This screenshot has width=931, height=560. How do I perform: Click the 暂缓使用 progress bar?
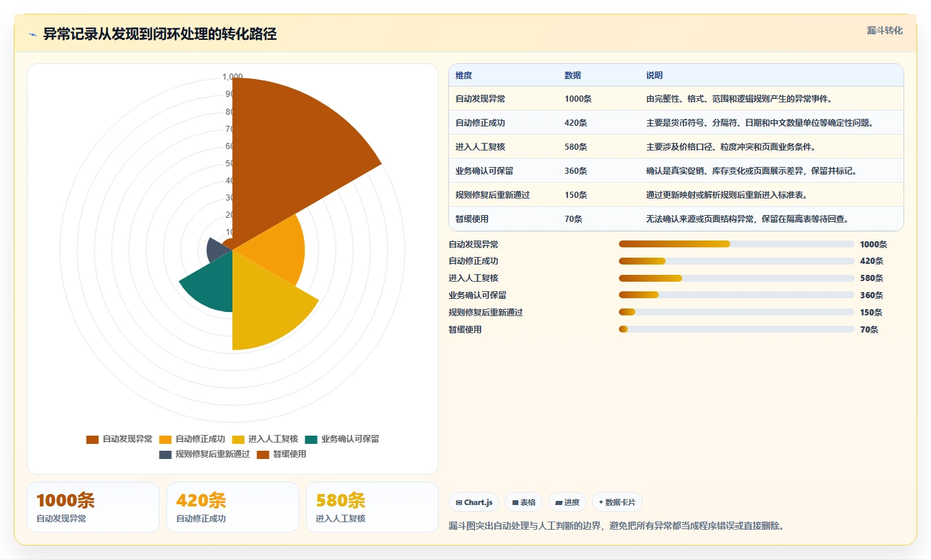point(736,329)
